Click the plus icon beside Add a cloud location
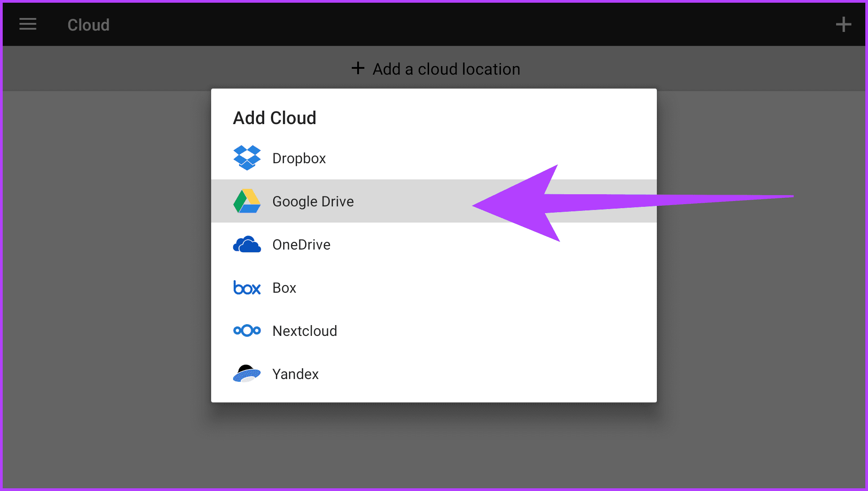Image resolution: width=868 pixels, height=491 pixels. click(358, 68)
